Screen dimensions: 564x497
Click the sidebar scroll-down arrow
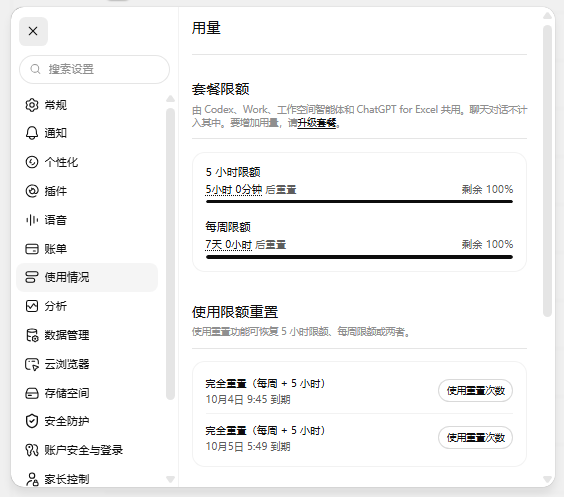click(170, 479)
